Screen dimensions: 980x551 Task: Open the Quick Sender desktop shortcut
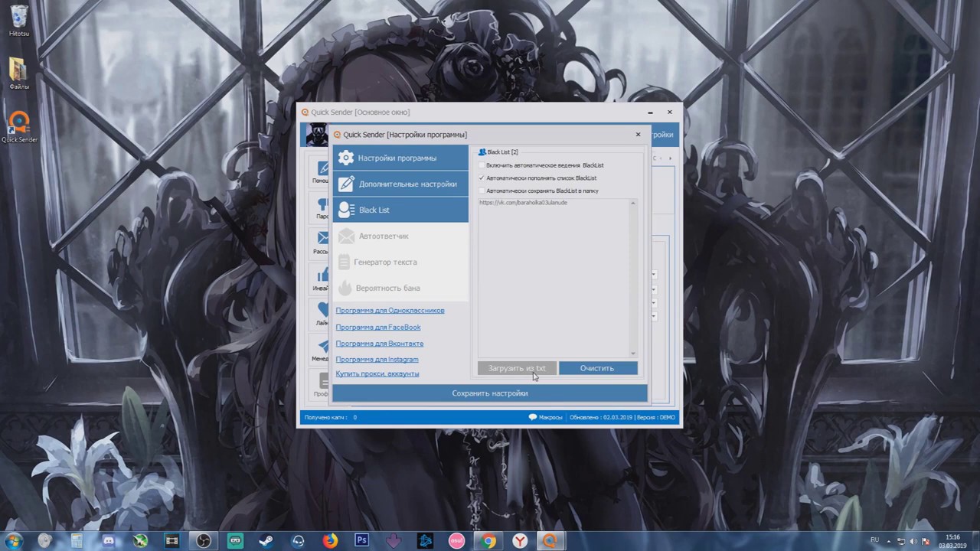[x=19, y=127]
